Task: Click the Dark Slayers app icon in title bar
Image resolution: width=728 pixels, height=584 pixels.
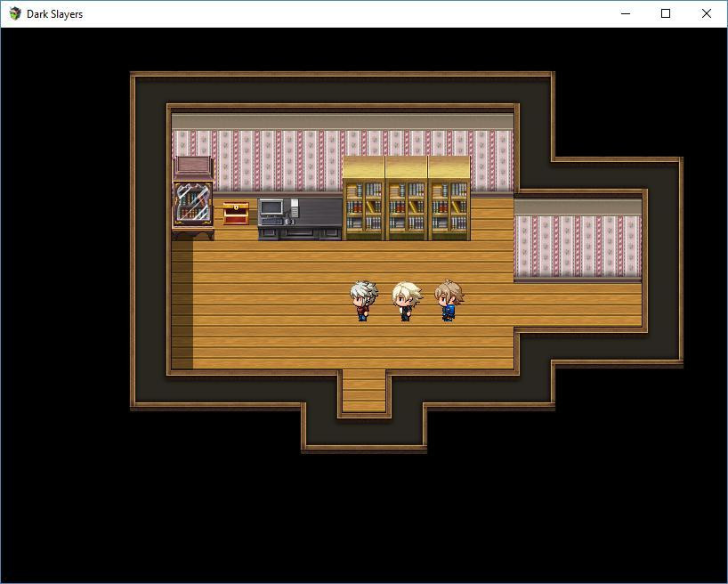Action: (x=15, y=13)
